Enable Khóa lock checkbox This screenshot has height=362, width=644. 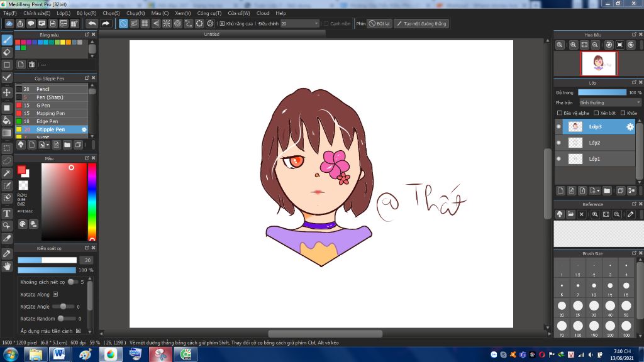click(623, 113)
